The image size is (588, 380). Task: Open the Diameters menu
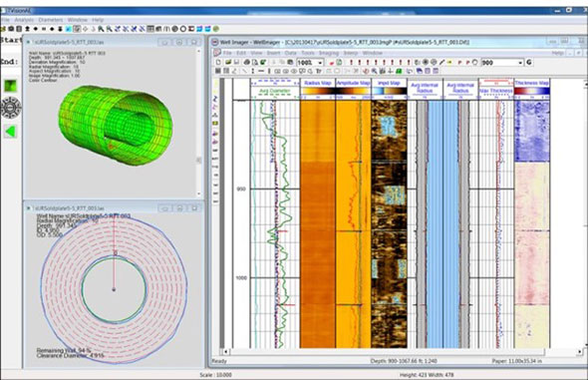click(50, 20)
